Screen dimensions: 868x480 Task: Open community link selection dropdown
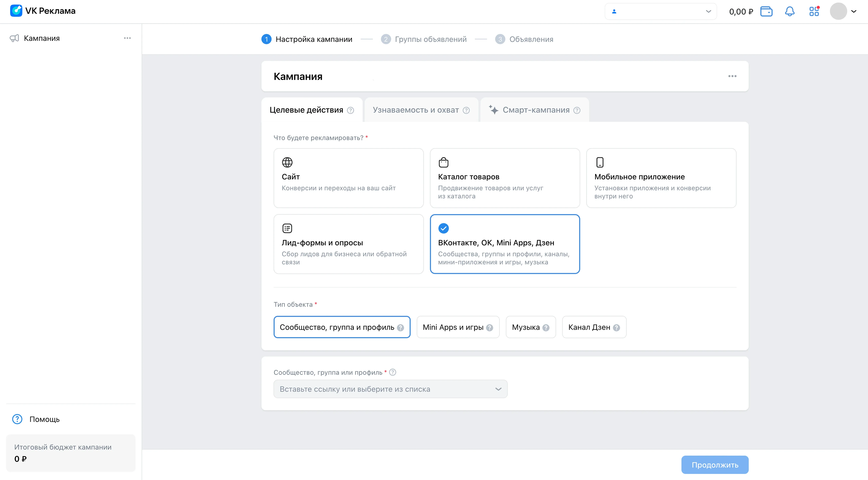[x=390, y=389]
